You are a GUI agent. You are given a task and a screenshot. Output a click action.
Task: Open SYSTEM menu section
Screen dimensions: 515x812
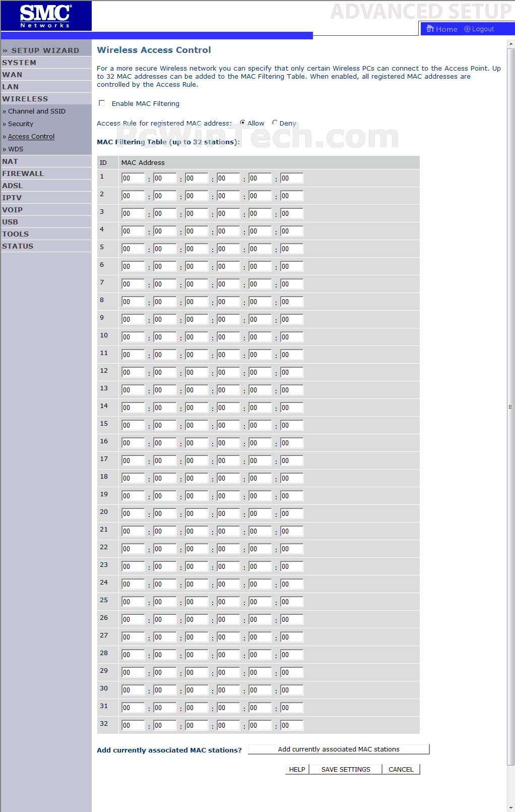coord(19,63)
